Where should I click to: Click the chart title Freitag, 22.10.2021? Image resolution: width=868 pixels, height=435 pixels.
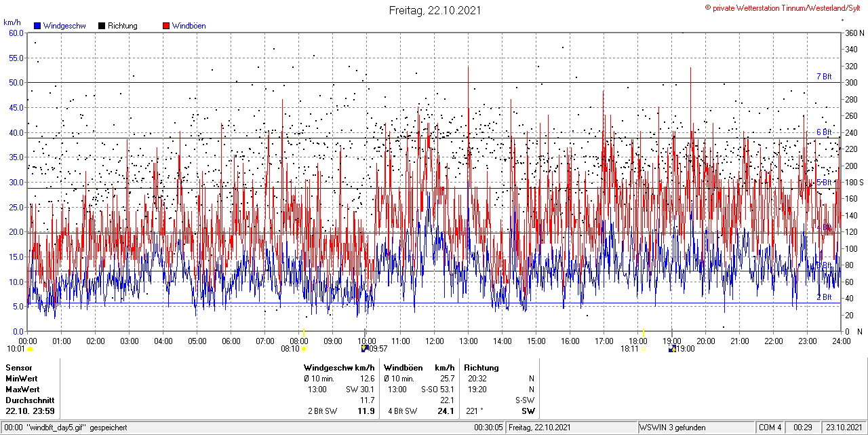[435, 10]
